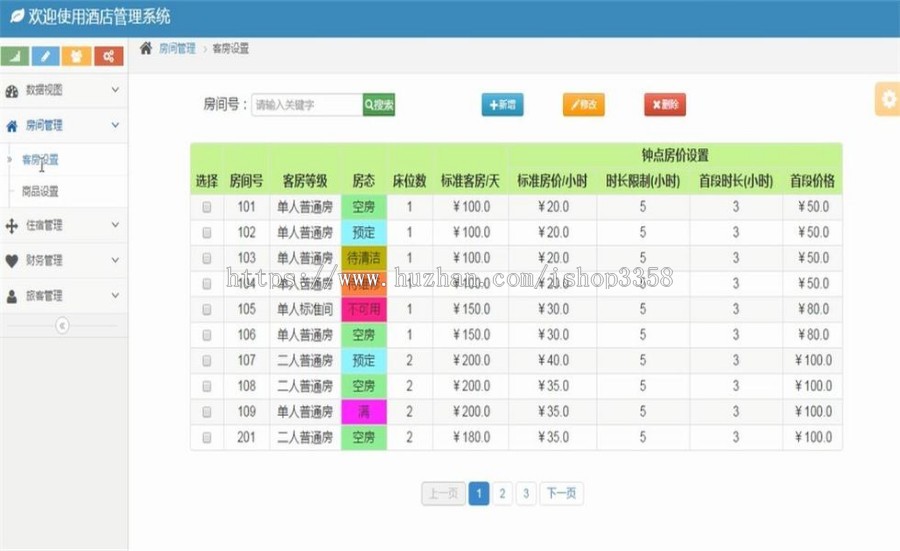The image size is (900, 551).
Task: Click the red 删除 delete button
Action: (x=665, y=104)
